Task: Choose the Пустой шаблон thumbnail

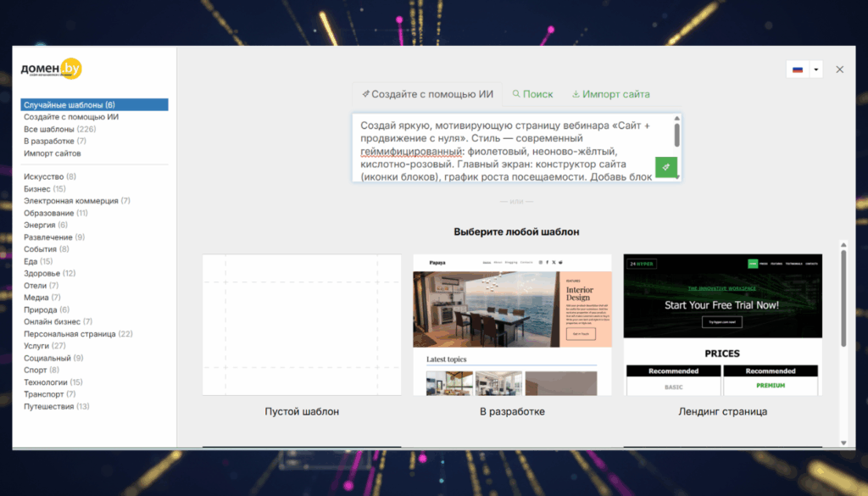Action: (302, 325)
